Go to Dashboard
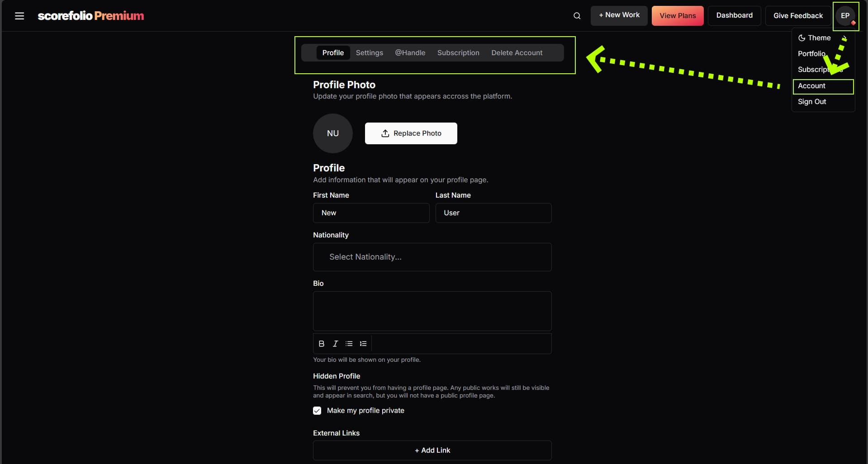868x464 pixels. [734, 16]
